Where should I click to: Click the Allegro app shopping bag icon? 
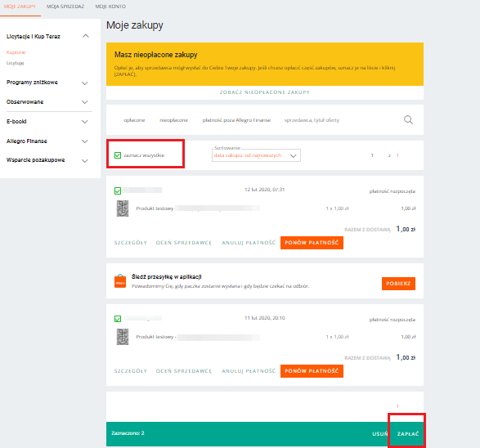(x=120, y=281)
